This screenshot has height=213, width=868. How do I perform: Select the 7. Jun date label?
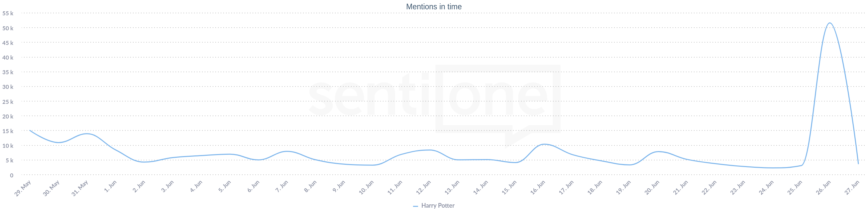(282, 186)
